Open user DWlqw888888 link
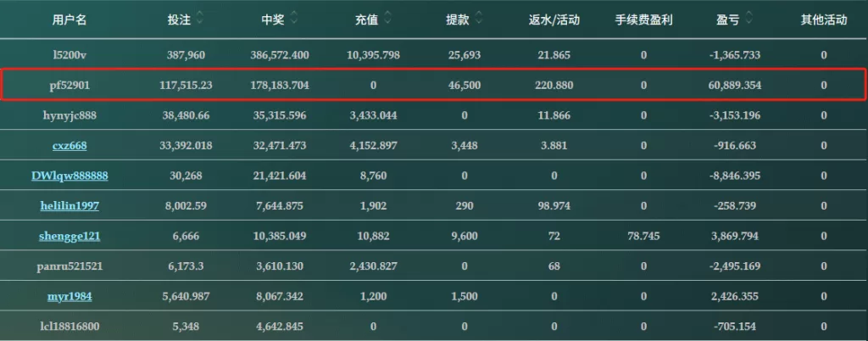Viewport: 868px width, 341px height. point(70,176)
